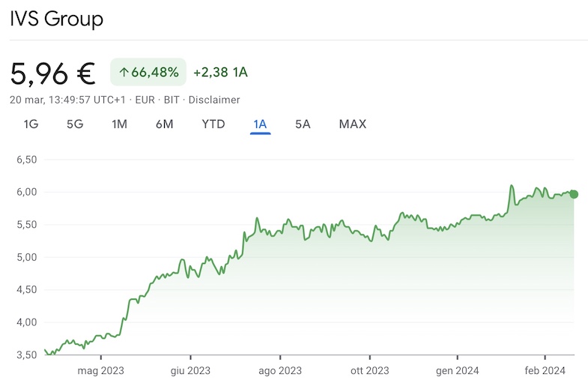Click the 66,48% change badge
This screenshot has height=389, width=588.
(x=148, y=72)
